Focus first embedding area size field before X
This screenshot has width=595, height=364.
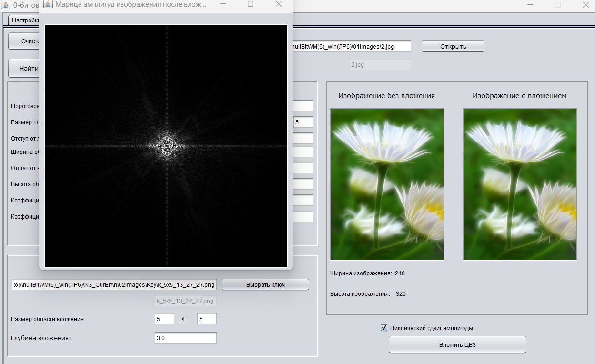click(x=164, y=319)
